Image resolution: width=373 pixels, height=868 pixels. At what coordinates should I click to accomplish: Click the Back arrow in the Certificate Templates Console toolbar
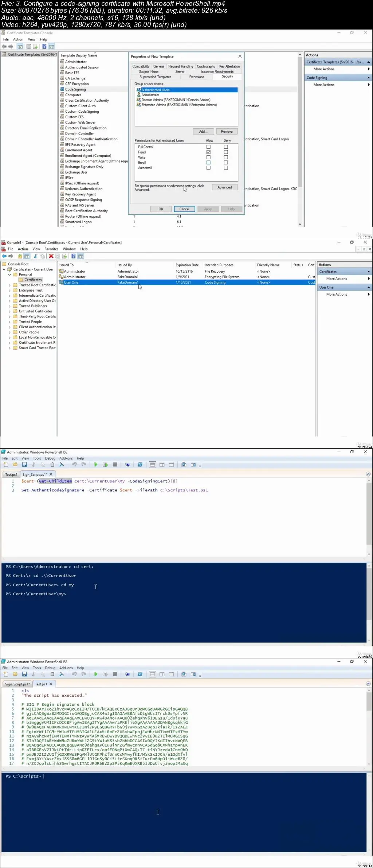[4, 46]
